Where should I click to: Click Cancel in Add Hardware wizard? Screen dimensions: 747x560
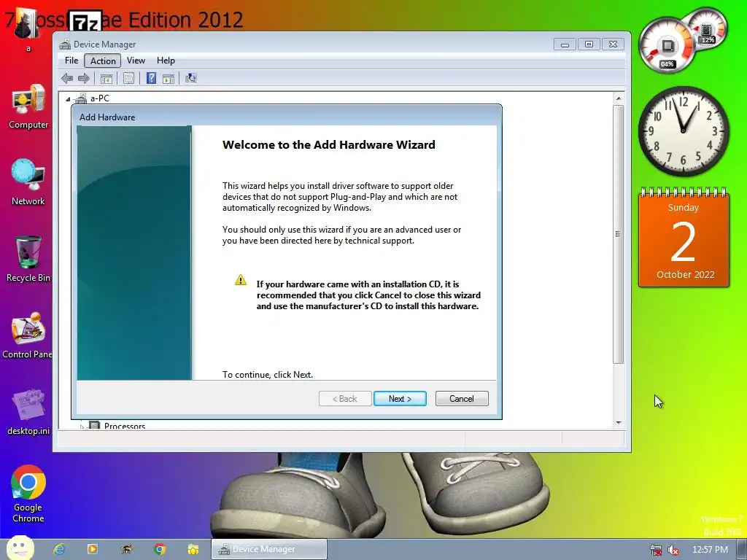coord(462,399)
